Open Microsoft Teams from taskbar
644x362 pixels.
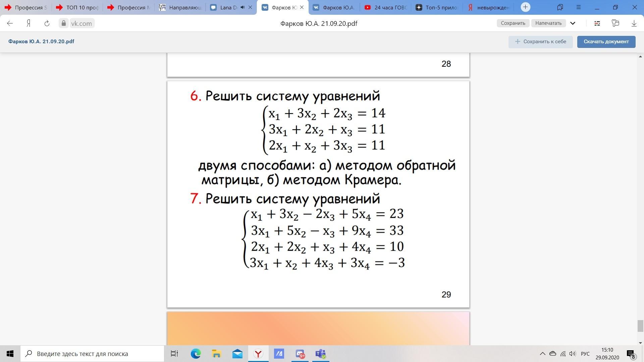coord(320,354)
